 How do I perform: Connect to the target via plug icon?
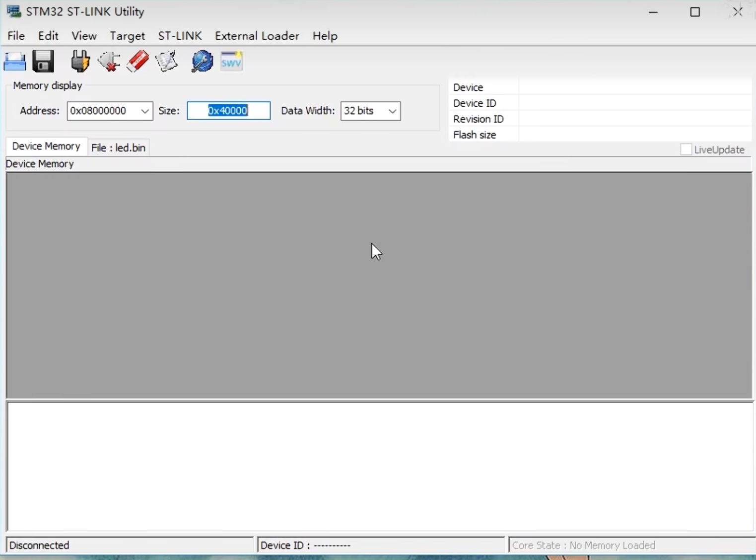pyautogui.click(x=80, y=62)
